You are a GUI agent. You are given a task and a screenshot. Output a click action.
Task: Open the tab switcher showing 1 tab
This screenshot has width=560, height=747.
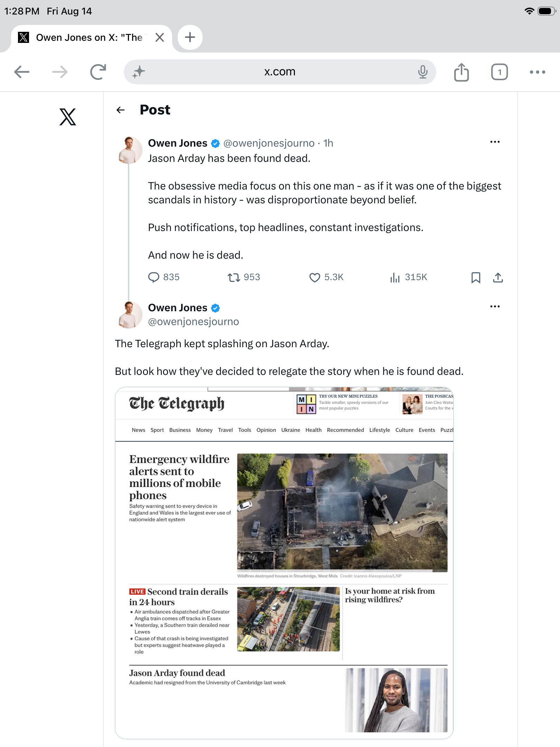(500, 72)
